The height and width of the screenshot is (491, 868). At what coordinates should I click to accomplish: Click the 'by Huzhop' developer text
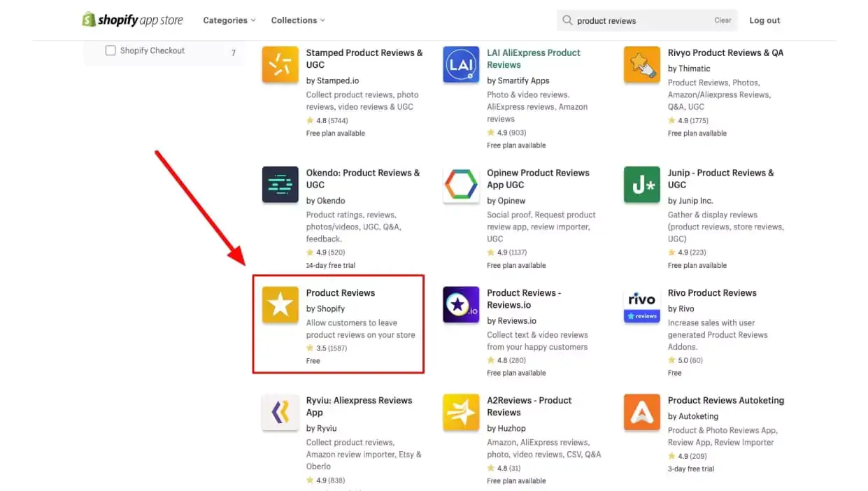point(506,428)
